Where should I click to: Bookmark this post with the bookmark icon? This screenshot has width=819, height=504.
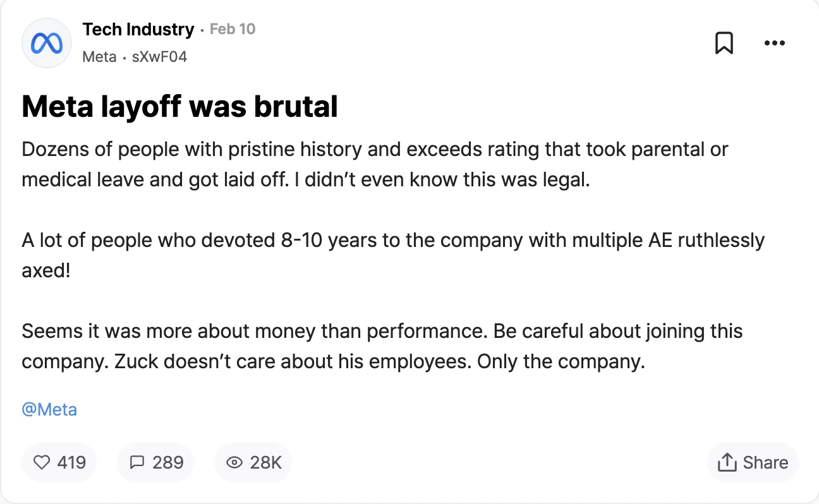click(724, 43)
